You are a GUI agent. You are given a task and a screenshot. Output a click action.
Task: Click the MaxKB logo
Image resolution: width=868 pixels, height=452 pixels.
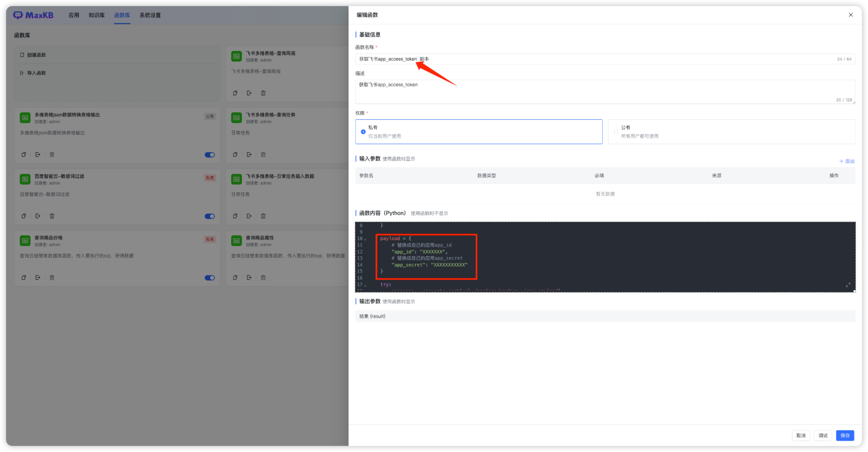(x=33, y=15)
